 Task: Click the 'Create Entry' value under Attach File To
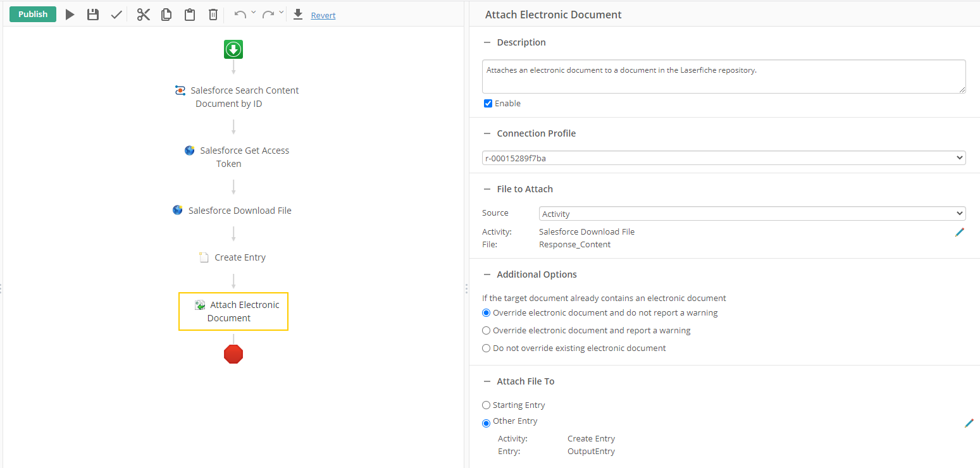click(x=591, y=438)
